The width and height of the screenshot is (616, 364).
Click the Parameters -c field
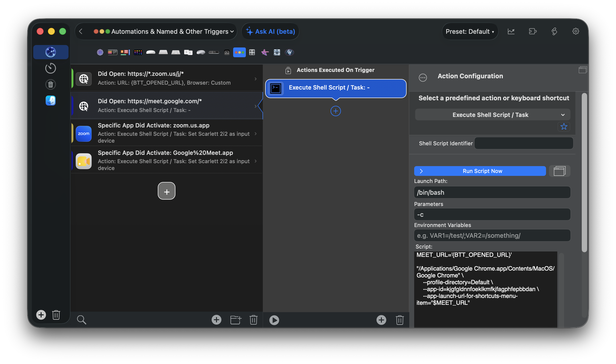pyautogui.click(x=492, y=214)
